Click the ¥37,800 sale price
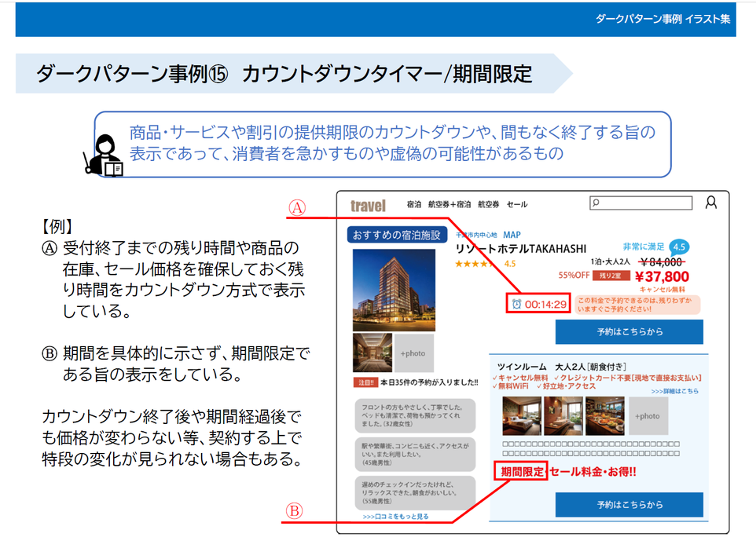756x541 pixels. [x=662, y=276]
